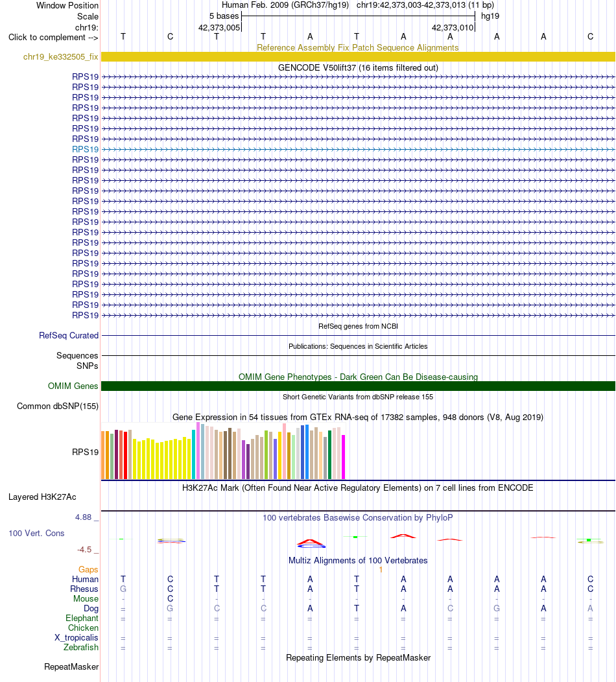Screen dimensions: 616x682
Task: Click the 'X_tropicalis' species label
Action: [77, 638]
